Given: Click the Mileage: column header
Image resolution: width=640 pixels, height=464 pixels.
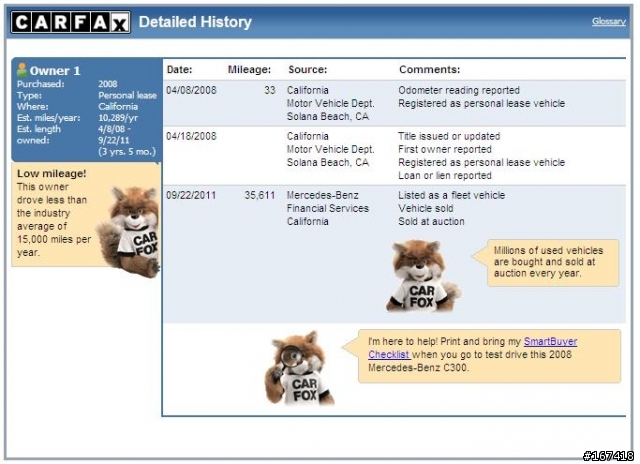Looking at the screenshot, I should click(x=249, y=69).
